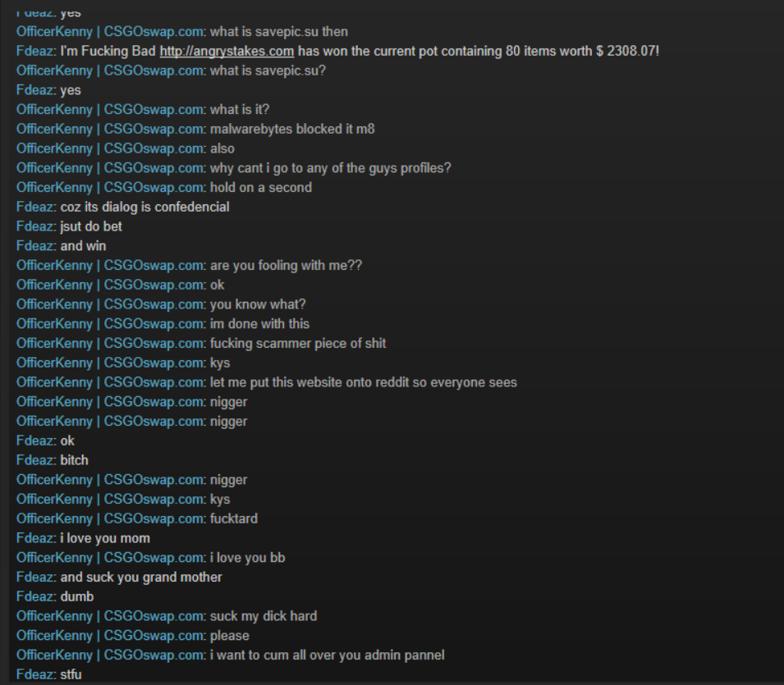Click OfficerKenny name on the 'also' line
The width and height of the screenshot is (784, 685).
pos(110,148)
